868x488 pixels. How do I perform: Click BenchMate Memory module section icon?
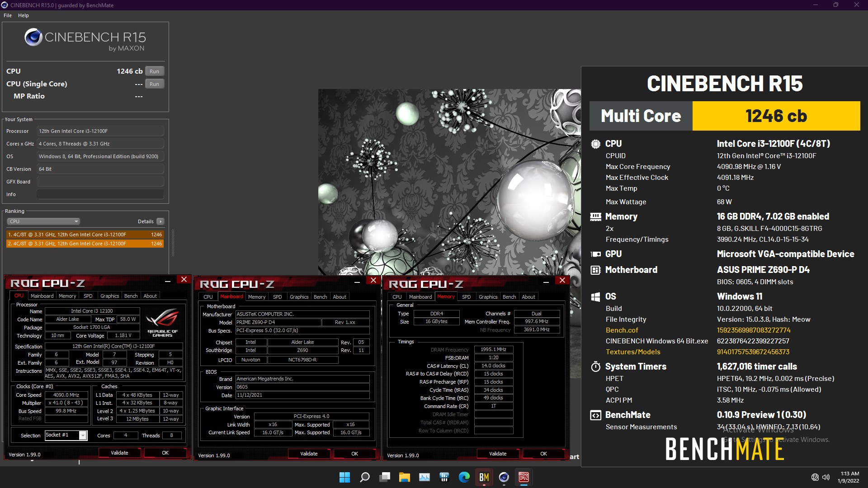595,216
